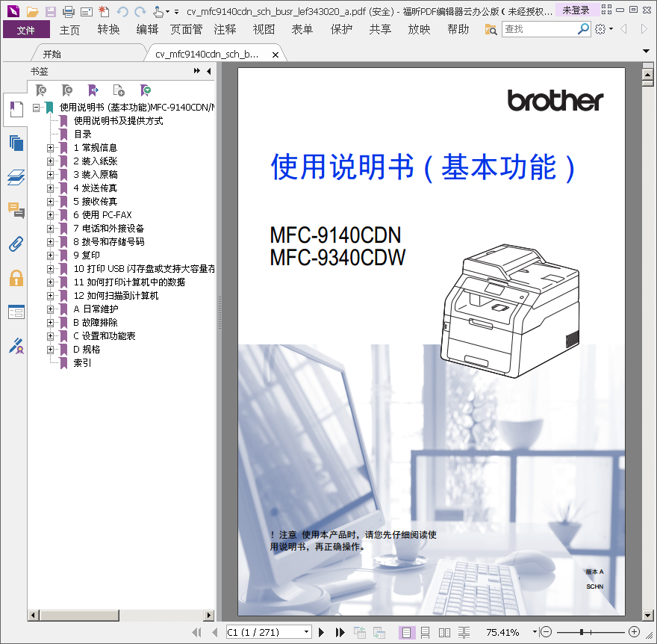Click zoom out minus button

(x=546, y=631)
